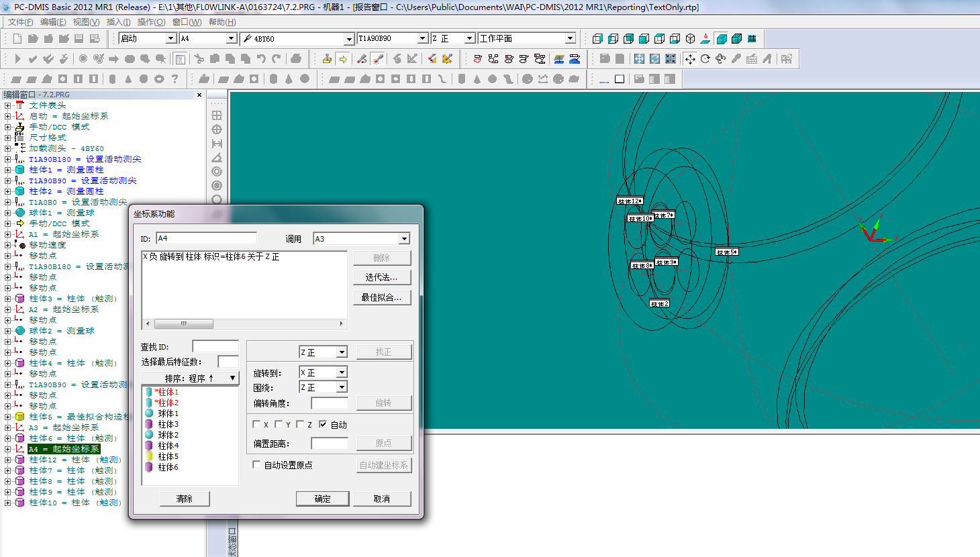
Task: Click the yellow arrow icon in the toolbar
Action: [343, 59]
